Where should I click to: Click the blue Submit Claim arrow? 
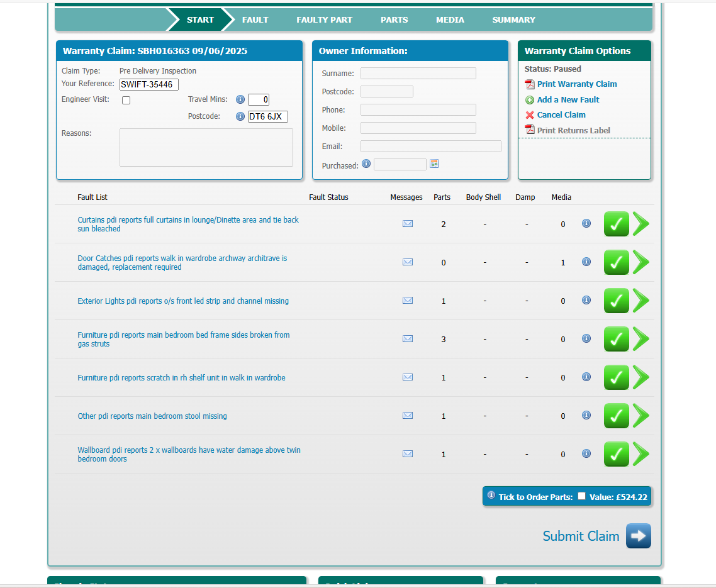[638, 536]
